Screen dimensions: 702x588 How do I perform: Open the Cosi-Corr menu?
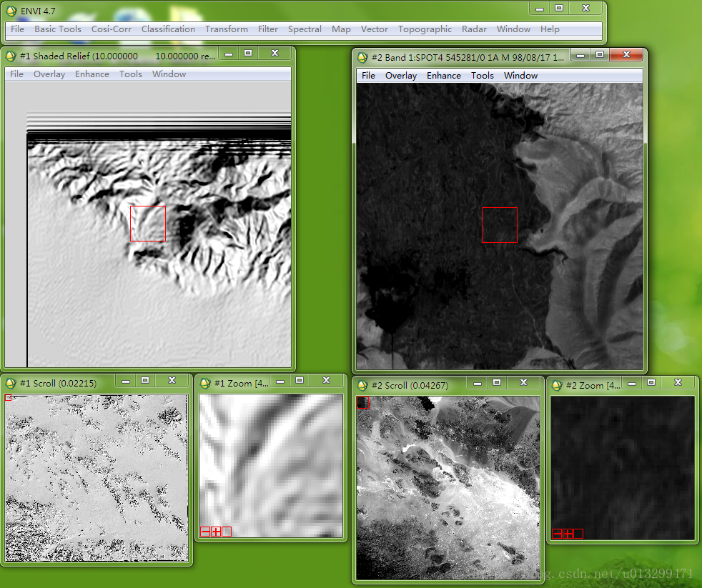click(112, 29)
